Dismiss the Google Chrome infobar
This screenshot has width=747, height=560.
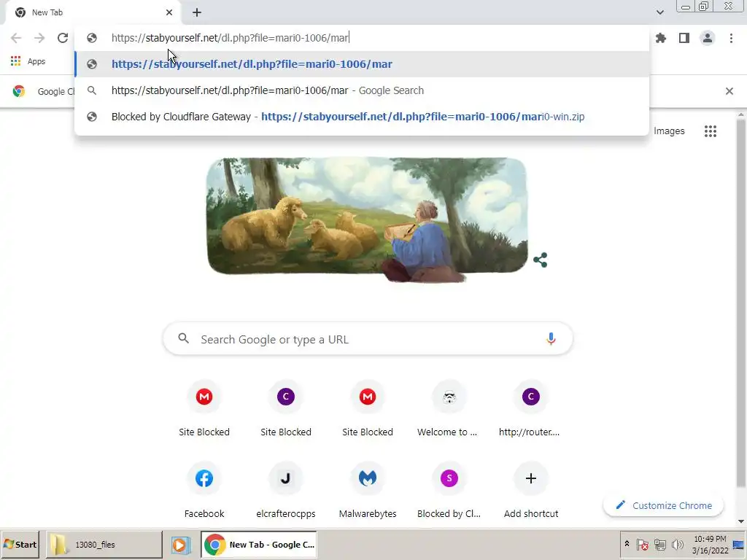click(729, 91)
